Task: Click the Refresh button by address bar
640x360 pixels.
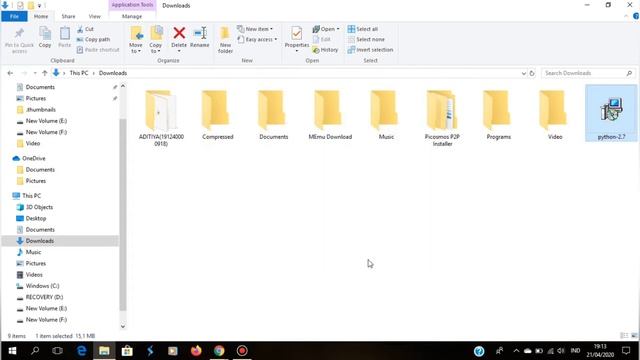Action: point(532,73)
